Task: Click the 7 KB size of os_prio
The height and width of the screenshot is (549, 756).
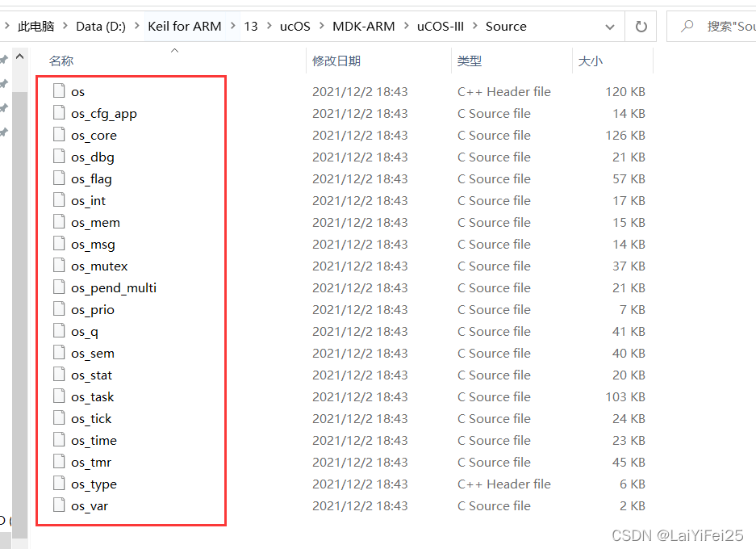Action: 633,310
